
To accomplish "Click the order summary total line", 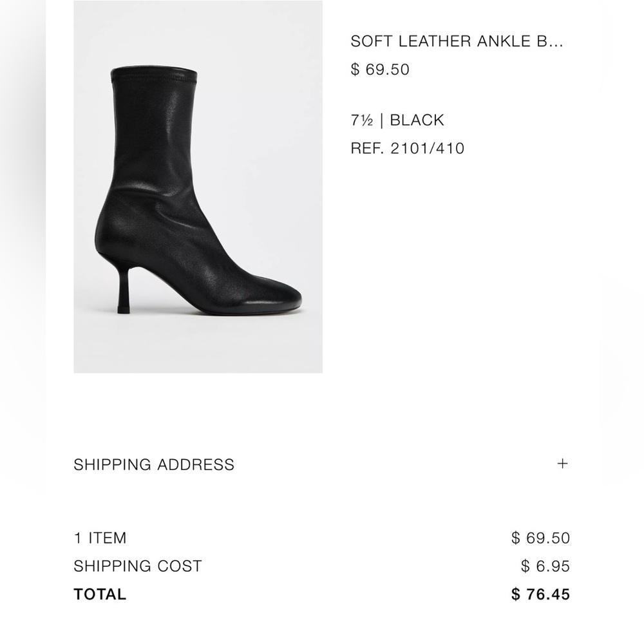I will 322,594.
